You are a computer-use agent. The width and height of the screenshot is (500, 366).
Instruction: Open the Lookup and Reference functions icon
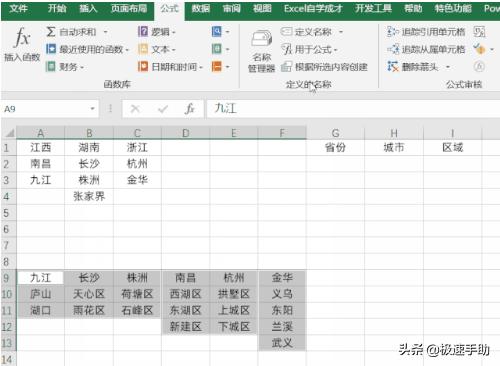(x=217, y=32)
